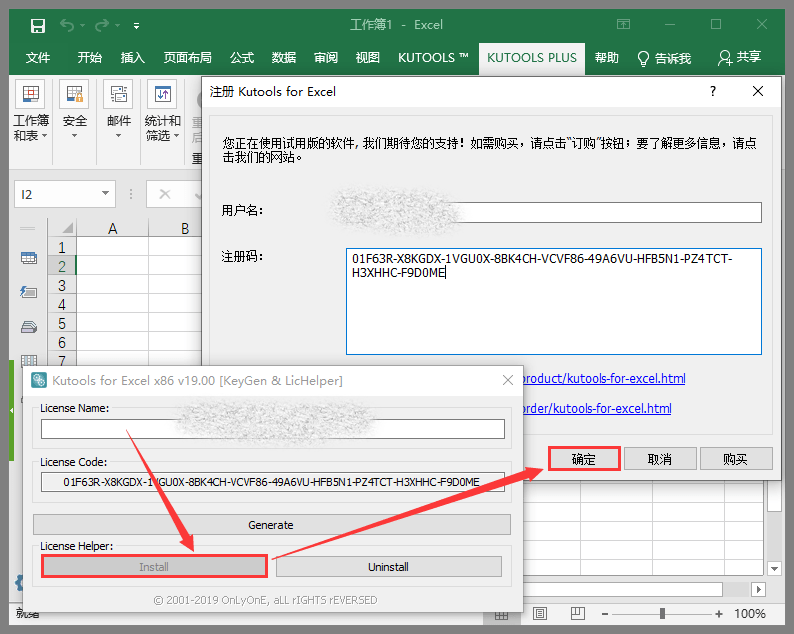The height and width of the screenshot is (634, 794).
Task: Open the 邮件 tool group
Action: (118, 111)
